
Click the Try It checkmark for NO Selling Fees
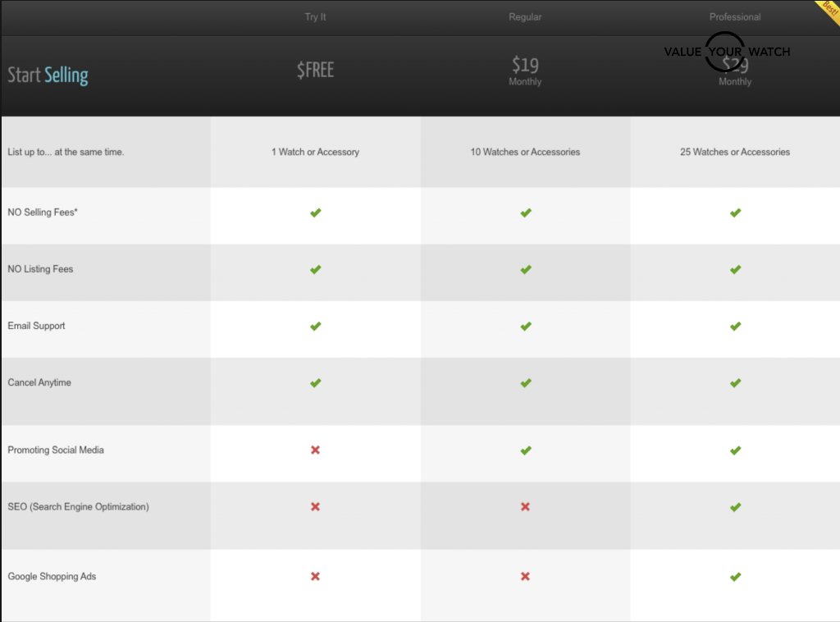click(315, 213)
